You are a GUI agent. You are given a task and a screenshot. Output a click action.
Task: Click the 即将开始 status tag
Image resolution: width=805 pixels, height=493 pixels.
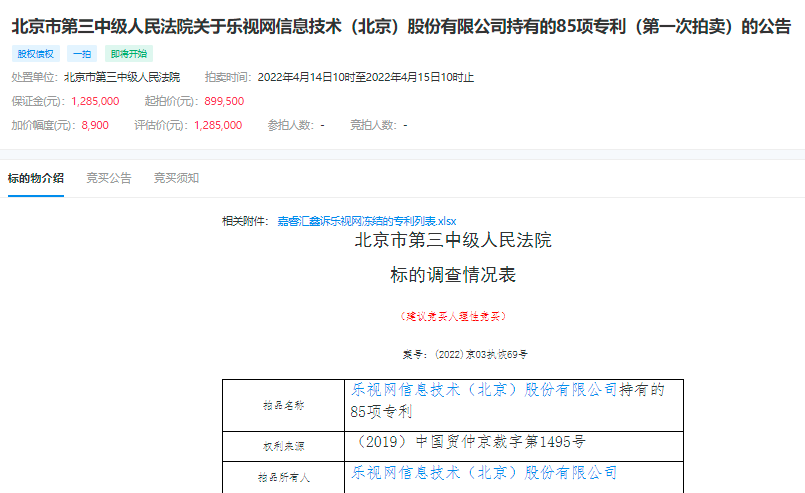(129, 53)
